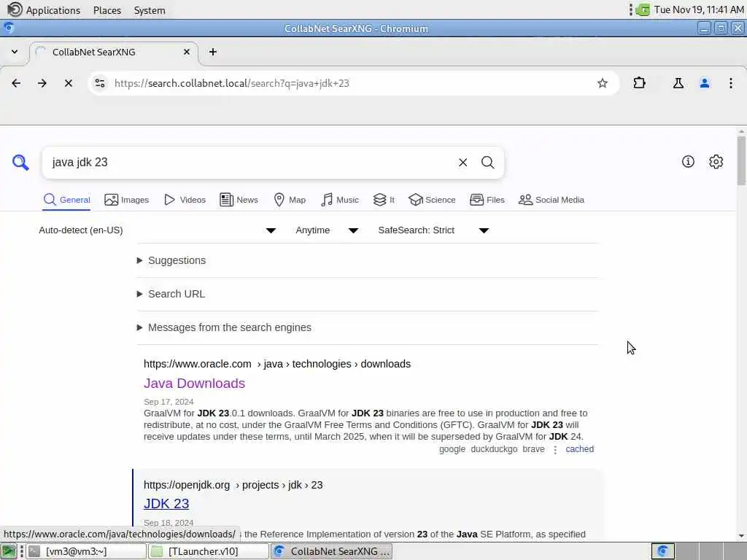This screenshot has height=560, width=747.
Task: Click the openjdk.org result URL
Action: pyautogui.click(x=233, y=485)
